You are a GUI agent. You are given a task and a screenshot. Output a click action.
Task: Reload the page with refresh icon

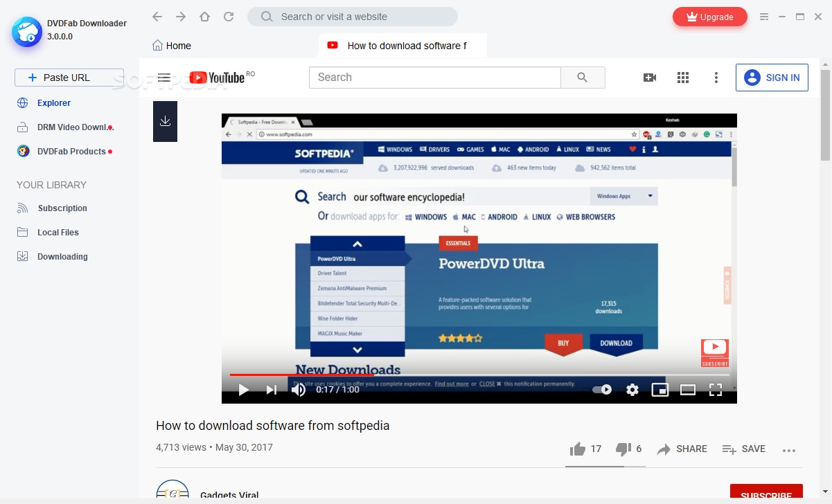[x=229, y=17]
